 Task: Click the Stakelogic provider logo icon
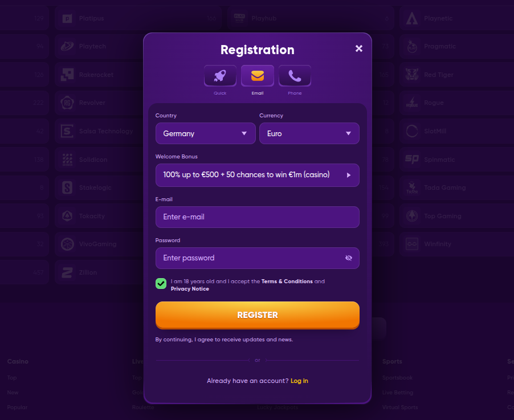click(67, 187)
